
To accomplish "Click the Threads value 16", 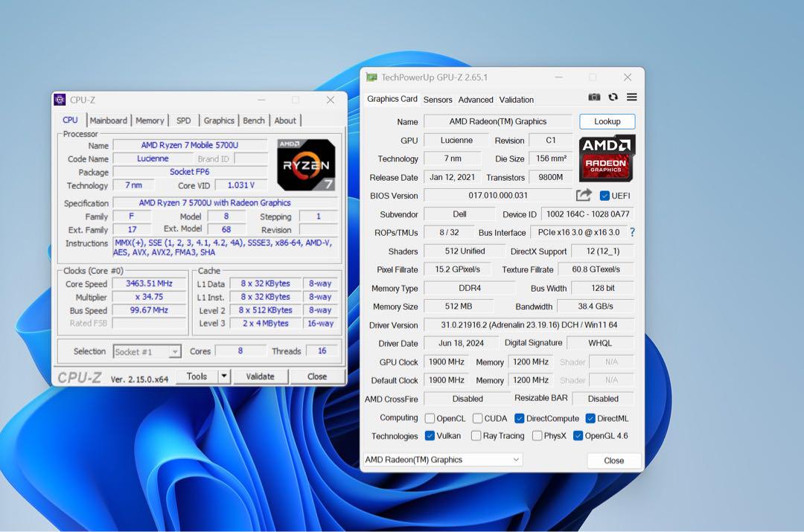I will pos(322,350).
